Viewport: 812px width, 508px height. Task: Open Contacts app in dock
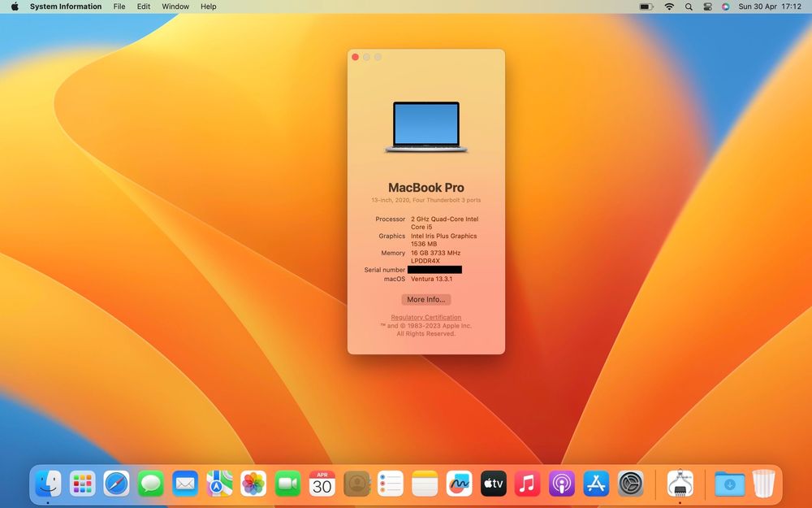coord(356,484)
